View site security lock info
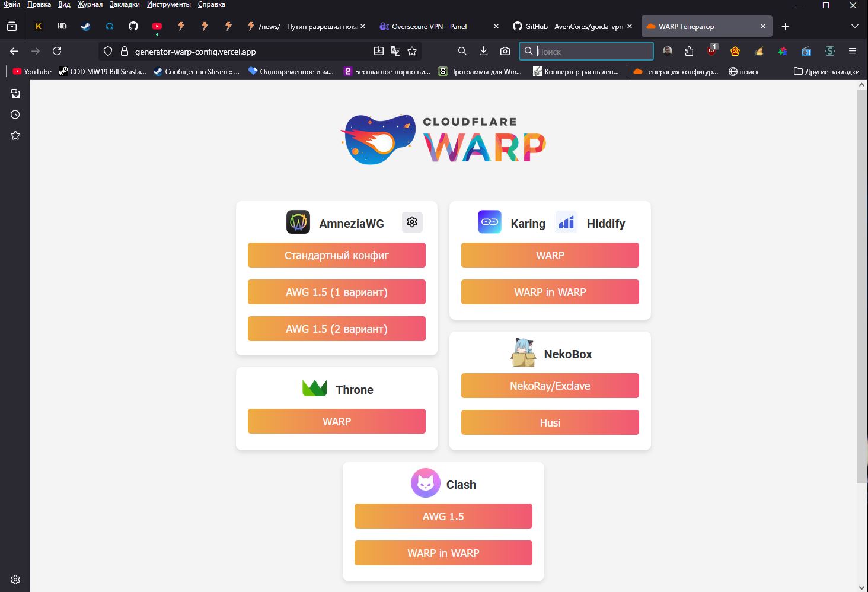The height and width of the screenshot is (592, 868). click(125, 51)
